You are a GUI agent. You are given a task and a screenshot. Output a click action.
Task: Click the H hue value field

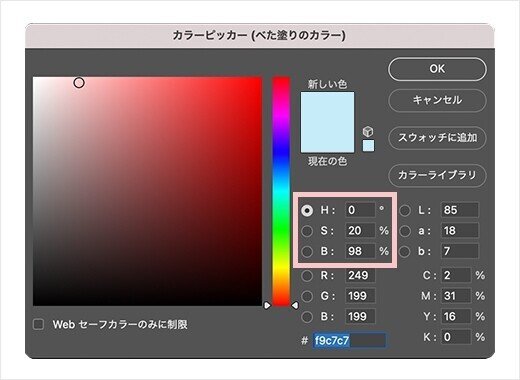click(x=360, y=210)
